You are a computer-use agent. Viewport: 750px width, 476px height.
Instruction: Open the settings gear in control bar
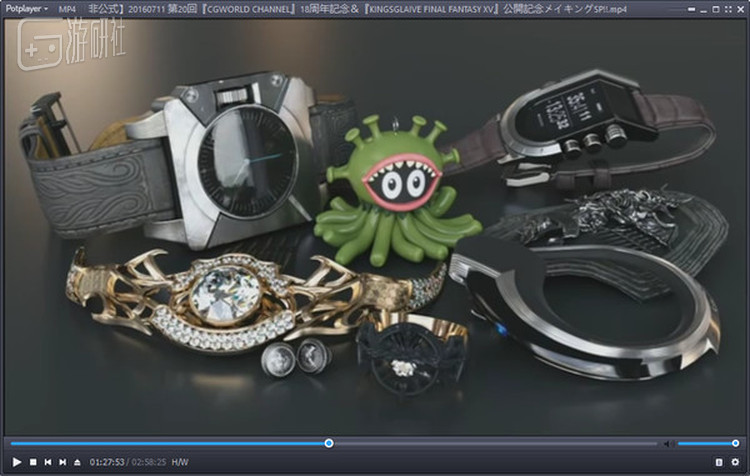[735, 462]
